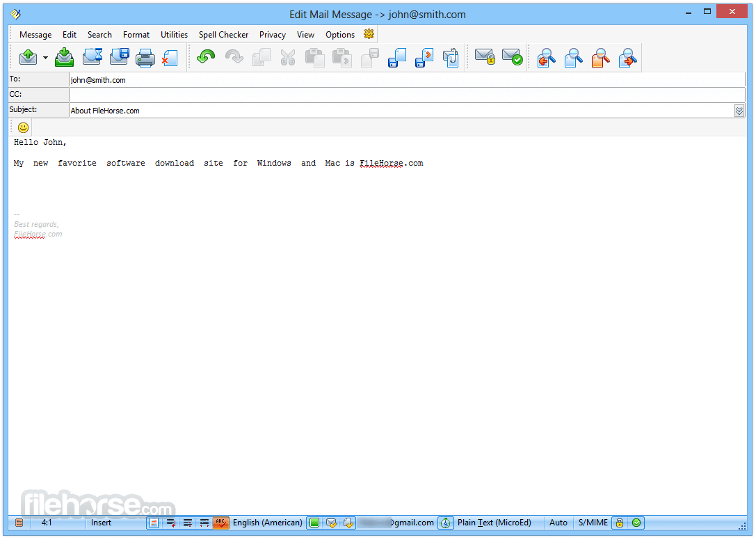
Task: Click the To field with john@smith.com
Action: point(408,80)
